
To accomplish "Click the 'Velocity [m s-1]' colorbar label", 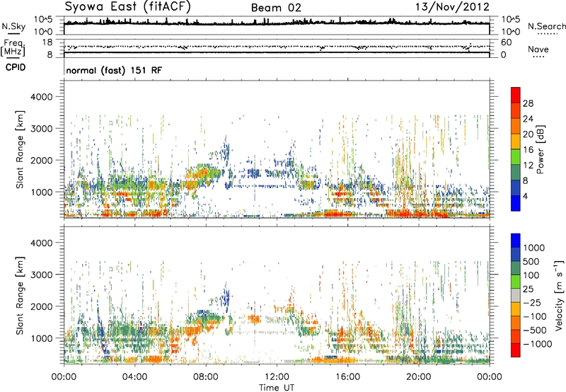I will point(559,295).
